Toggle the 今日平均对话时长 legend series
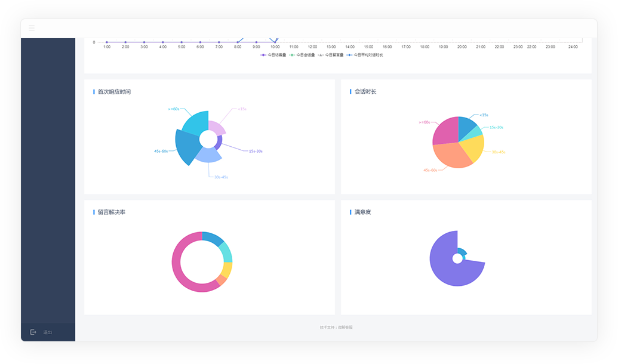 (x=365, y=55)
